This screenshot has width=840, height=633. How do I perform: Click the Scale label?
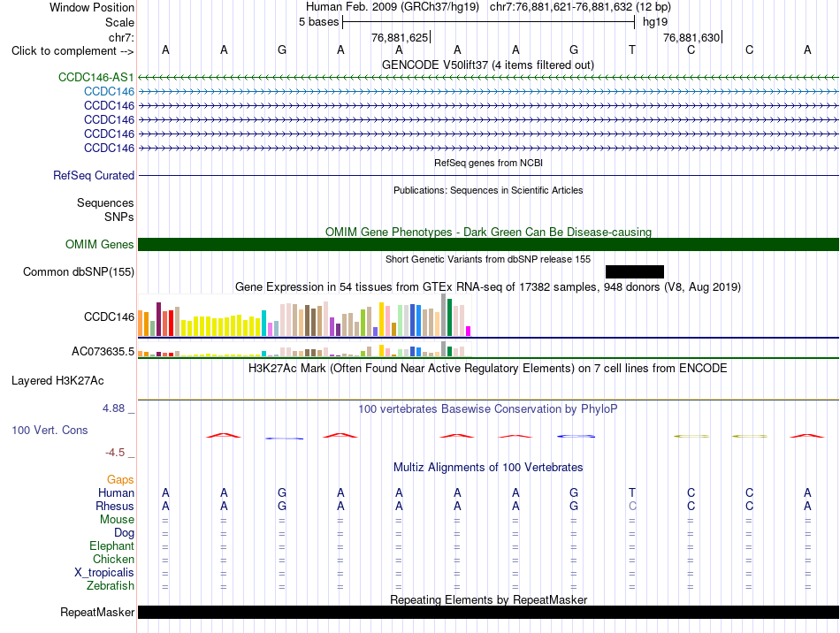click(119, 22)
